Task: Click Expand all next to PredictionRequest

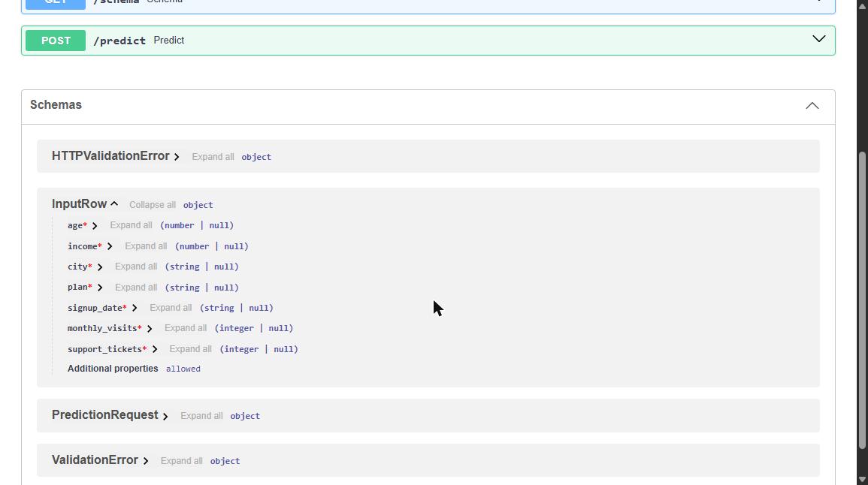Action: 202,416
